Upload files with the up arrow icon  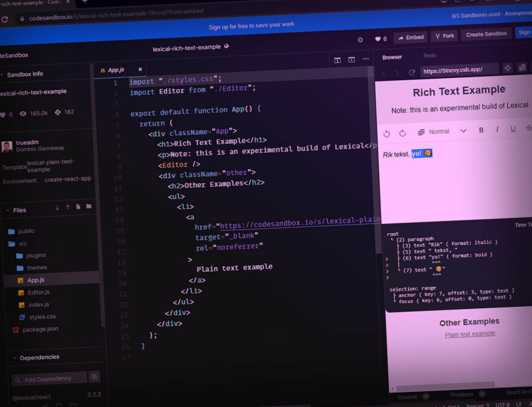(x=68, y=207)
